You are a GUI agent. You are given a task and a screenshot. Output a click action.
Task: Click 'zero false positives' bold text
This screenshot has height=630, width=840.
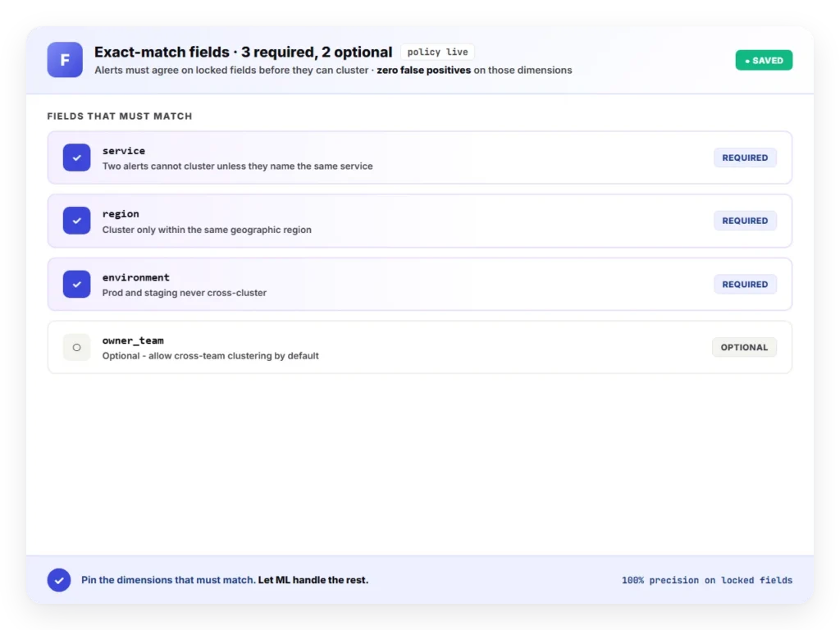[x=424, y=71]
